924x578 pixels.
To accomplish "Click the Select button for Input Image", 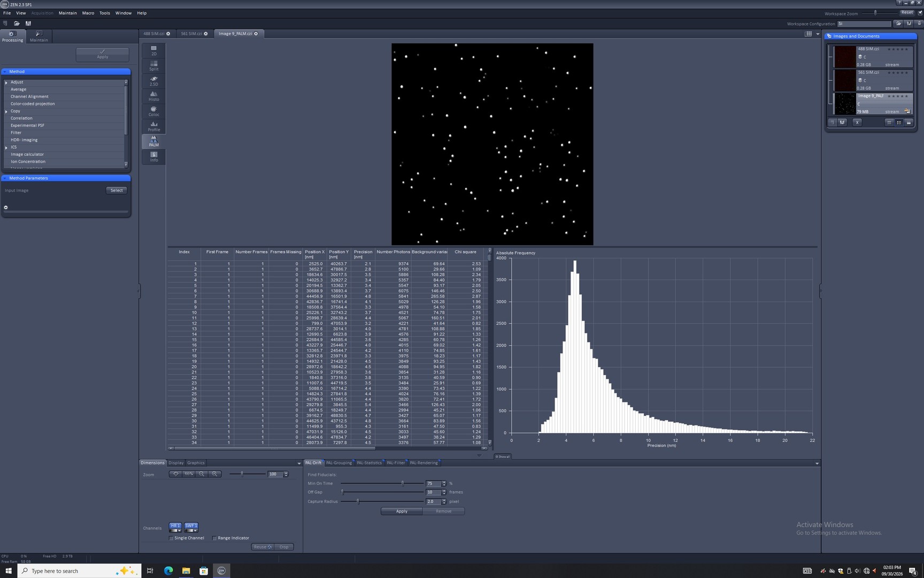I will click(x=117, y=191).
